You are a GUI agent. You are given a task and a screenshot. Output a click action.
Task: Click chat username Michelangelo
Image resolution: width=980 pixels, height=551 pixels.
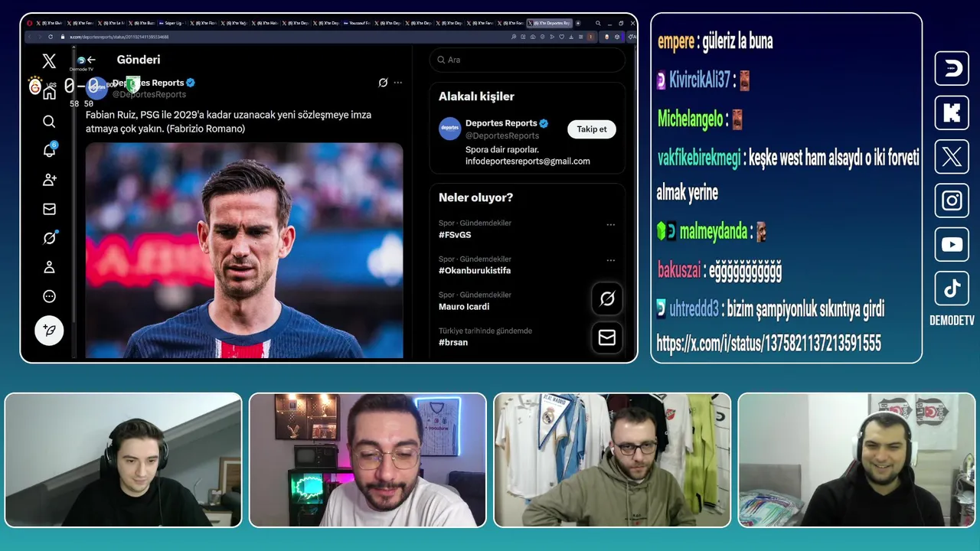[690, 119]
